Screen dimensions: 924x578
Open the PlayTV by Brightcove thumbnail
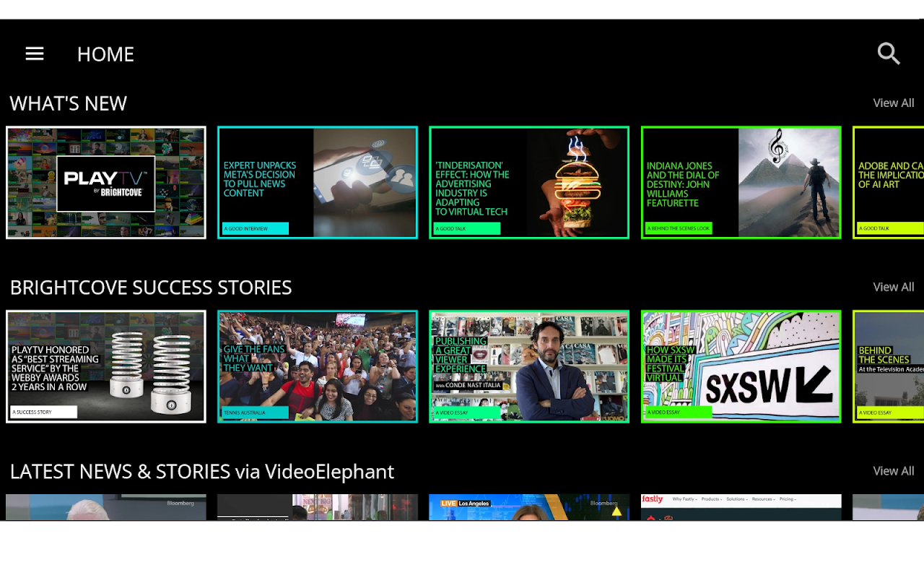(x=106, y=183)
